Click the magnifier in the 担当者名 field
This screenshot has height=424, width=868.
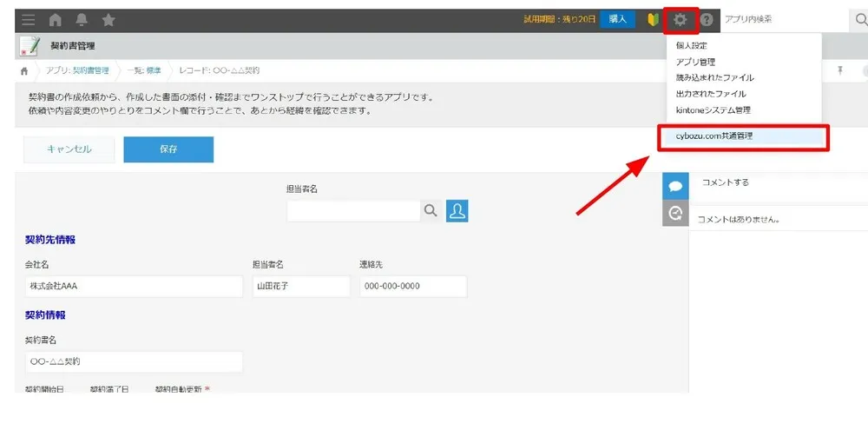coord(431,210)
